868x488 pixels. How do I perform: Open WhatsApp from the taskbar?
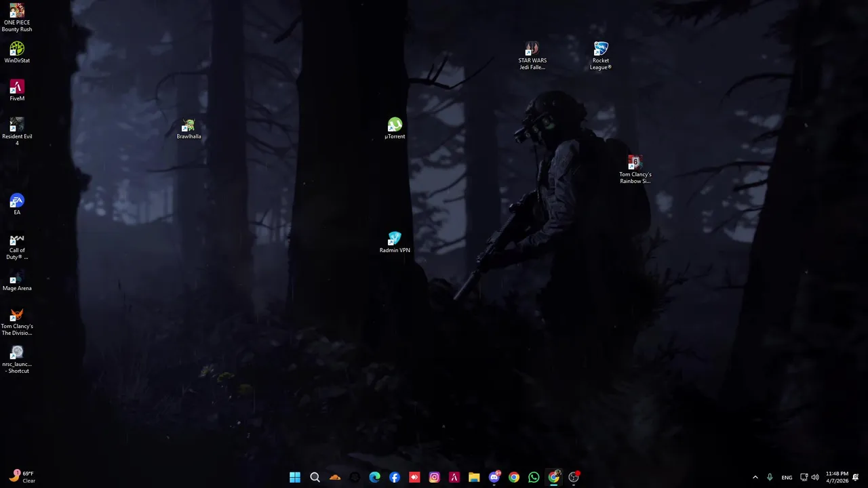click(x=534, y=477)
